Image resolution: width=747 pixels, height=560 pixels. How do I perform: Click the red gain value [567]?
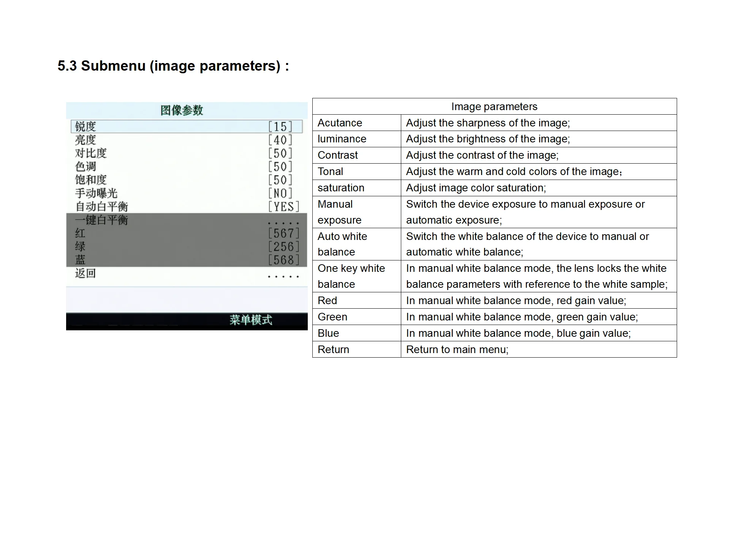[x=283, y=233]
